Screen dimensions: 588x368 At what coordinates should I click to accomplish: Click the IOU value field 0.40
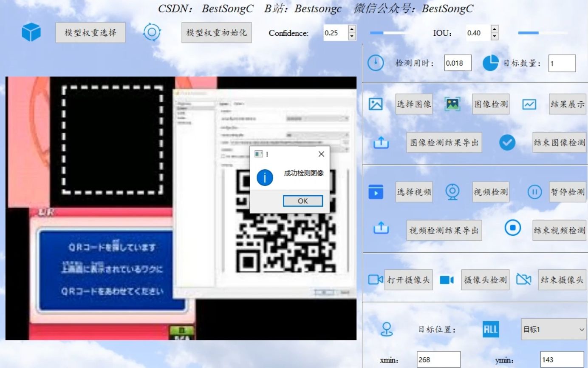(x=478, y=33)
